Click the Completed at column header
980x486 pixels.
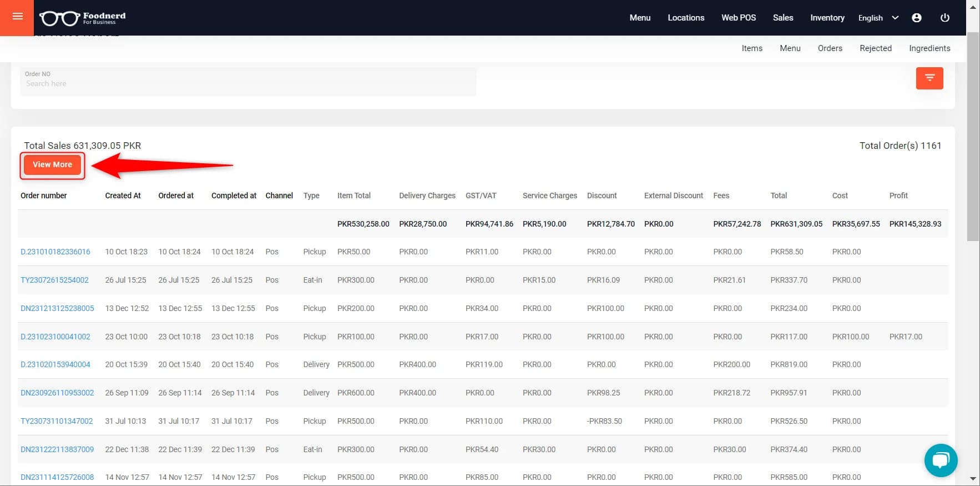(234, 196)
